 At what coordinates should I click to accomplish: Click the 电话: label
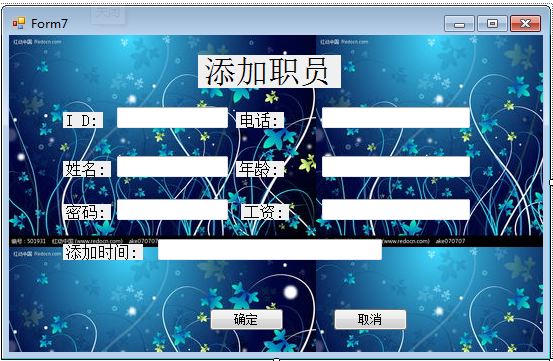click(260, 120)
